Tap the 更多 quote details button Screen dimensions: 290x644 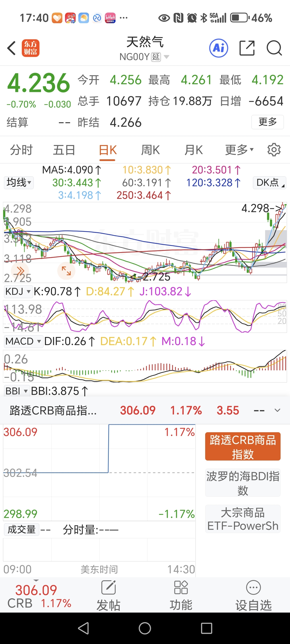point(268,122)
